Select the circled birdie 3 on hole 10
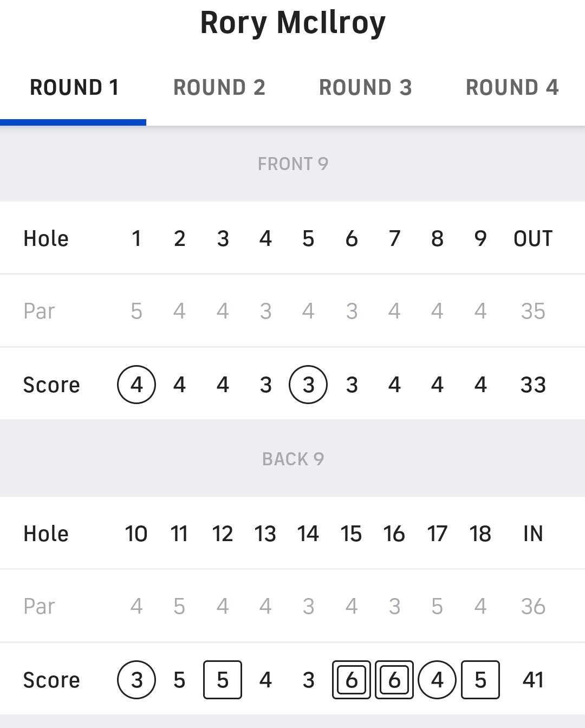 (x=136, y=680)
